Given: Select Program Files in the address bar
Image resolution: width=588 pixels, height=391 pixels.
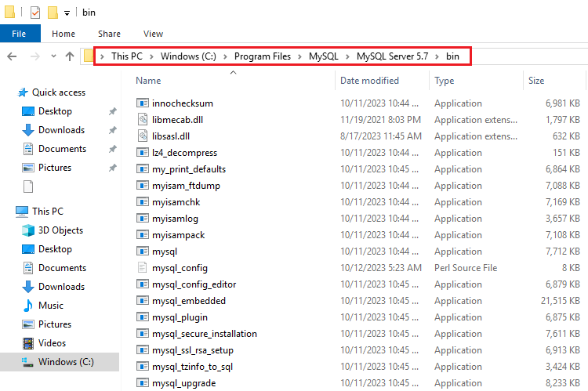Looking at the screenshot, I should 263,56.
